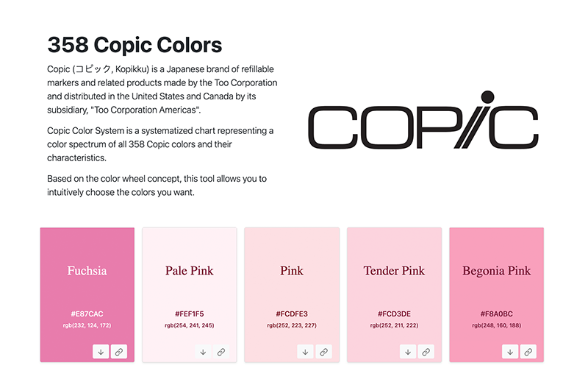Screen dimensions: 588x368
Task: Click link icon on Tender Pink card
Action: click(x=426, y=352)
